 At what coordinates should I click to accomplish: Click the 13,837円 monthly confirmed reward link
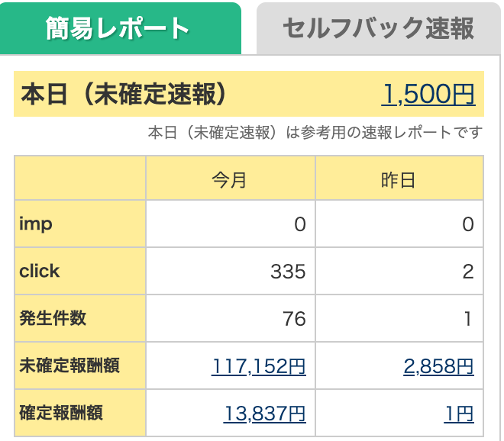pos(264,414)
